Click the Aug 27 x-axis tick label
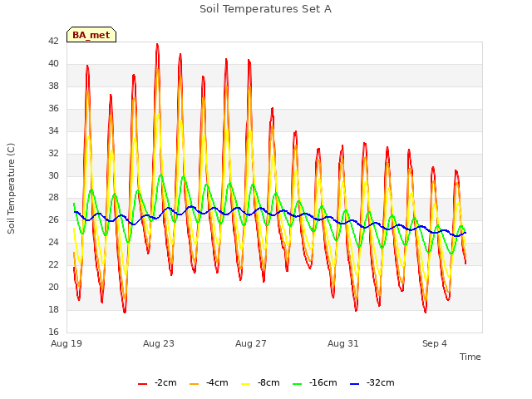Screen dimensions: 532x399 [x=251, y=343]
